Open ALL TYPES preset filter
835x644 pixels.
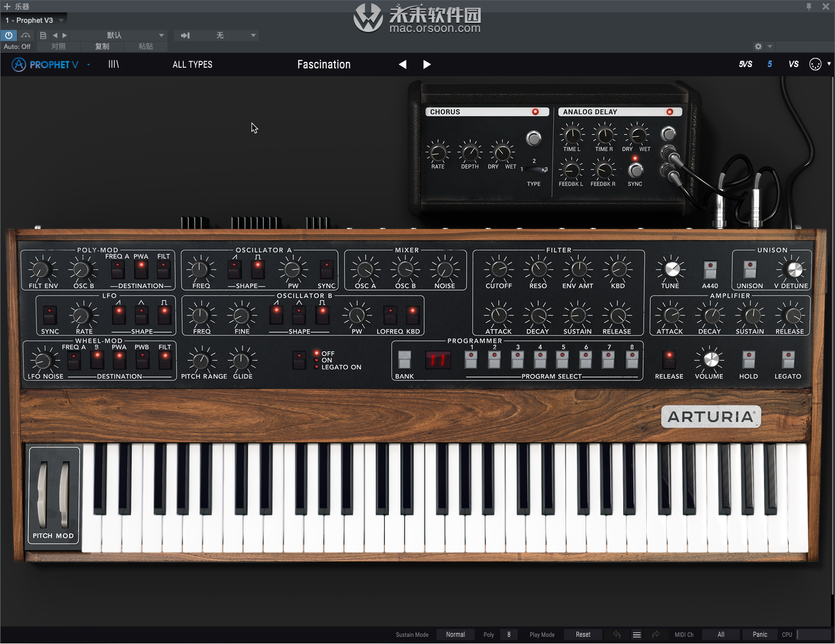click(192, 64)
